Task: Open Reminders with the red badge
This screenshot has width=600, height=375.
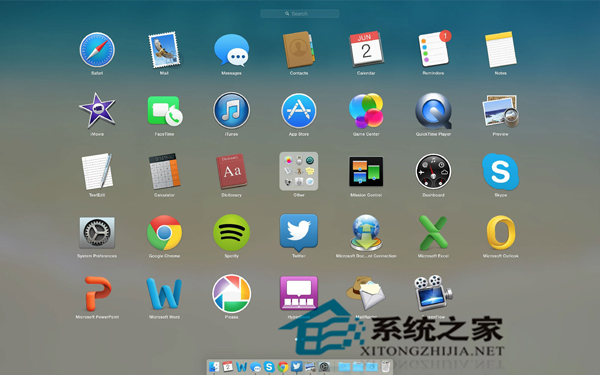Action: pos(434,49)
